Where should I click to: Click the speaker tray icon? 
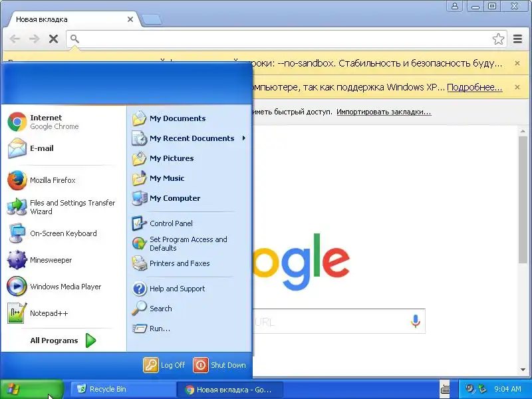tap(470, 389)
